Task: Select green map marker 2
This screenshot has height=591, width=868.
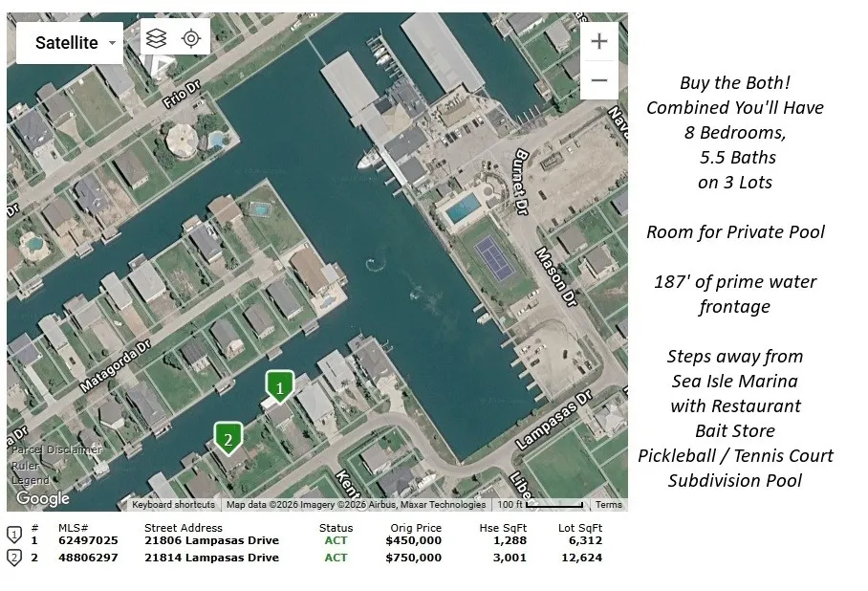Action: [228, 438]
